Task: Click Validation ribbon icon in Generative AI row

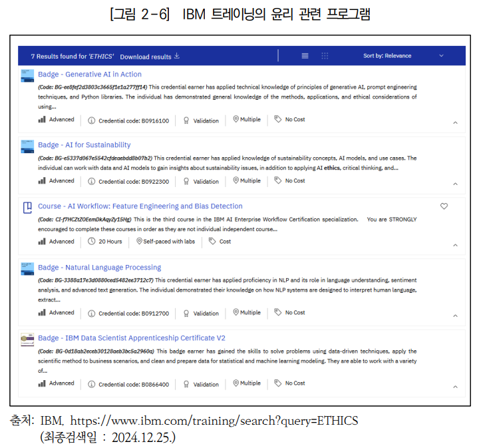Action: point(186,120)
